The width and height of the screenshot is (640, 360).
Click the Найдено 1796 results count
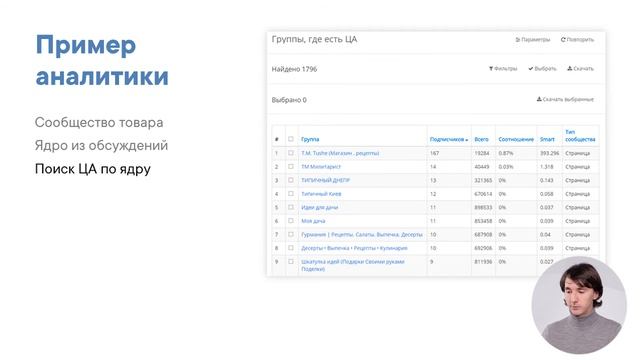(294, 69)
